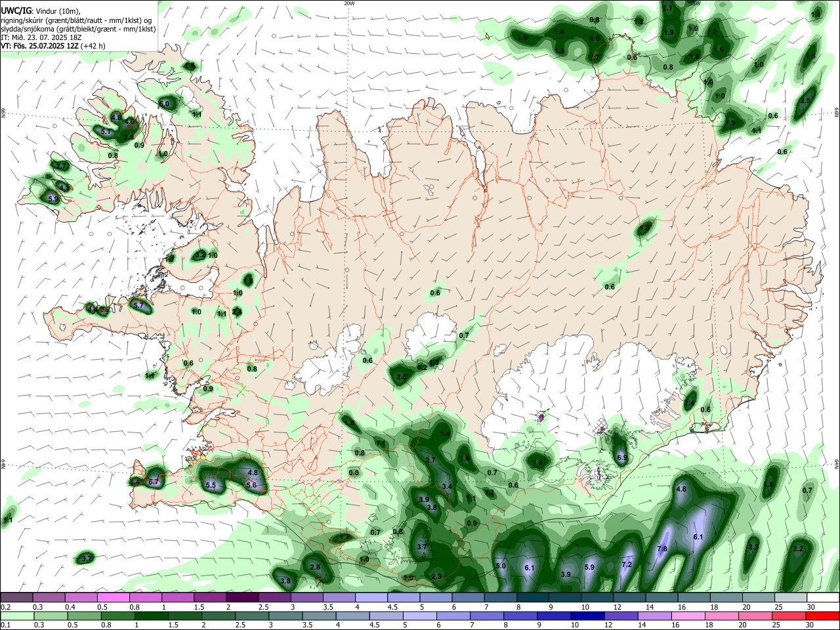Click the 3.4 precipitation value
The width and height of the screenshot is (840, 630).
coord(447,486)
